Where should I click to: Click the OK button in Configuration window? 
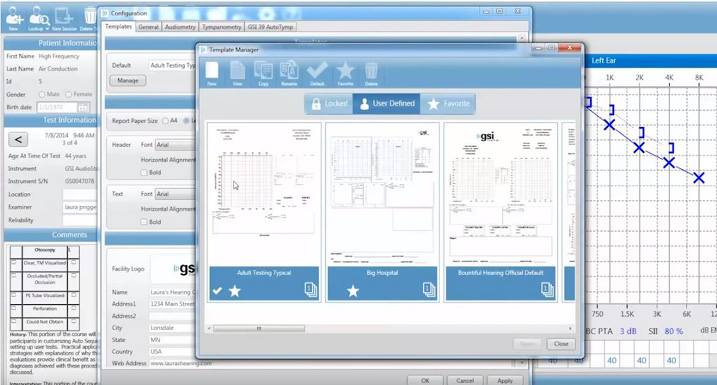(425, 380)
